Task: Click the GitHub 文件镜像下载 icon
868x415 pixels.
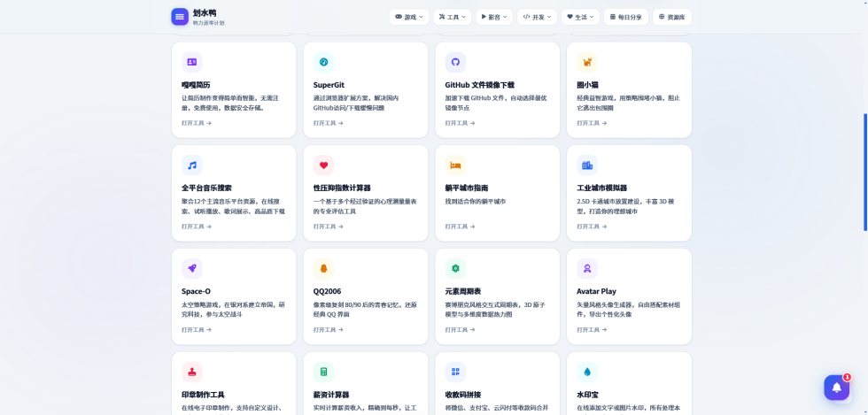Action: [x=455, y=62]
